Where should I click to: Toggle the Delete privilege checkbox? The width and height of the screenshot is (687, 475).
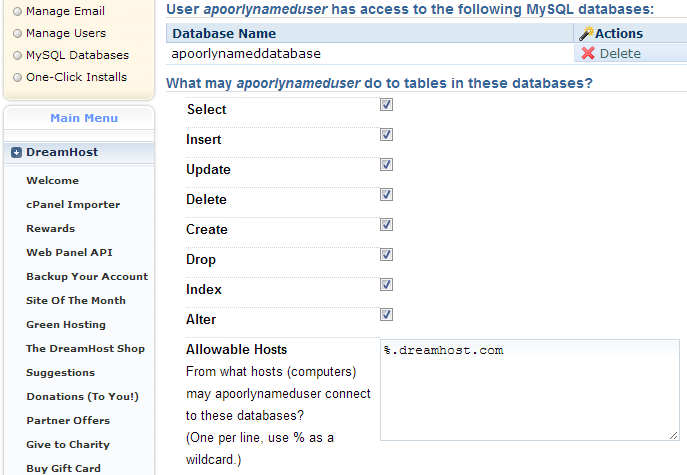click(386, 195)
